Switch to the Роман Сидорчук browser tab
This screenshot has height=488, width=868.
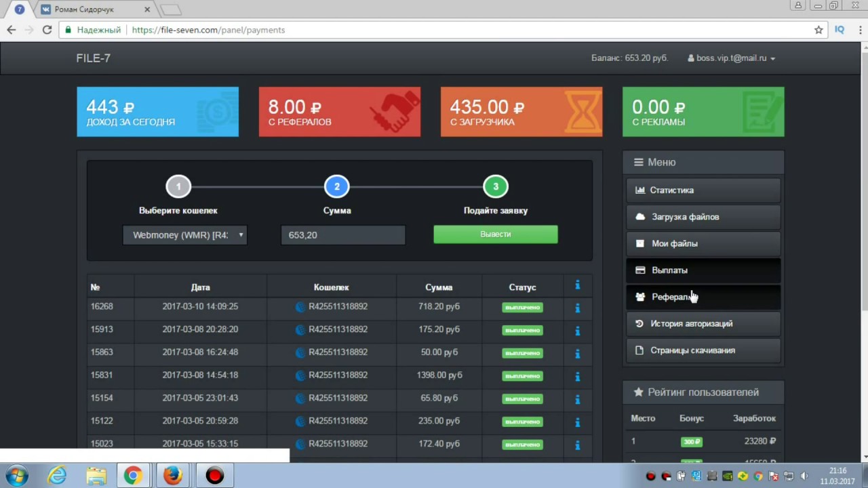(94, 9)
